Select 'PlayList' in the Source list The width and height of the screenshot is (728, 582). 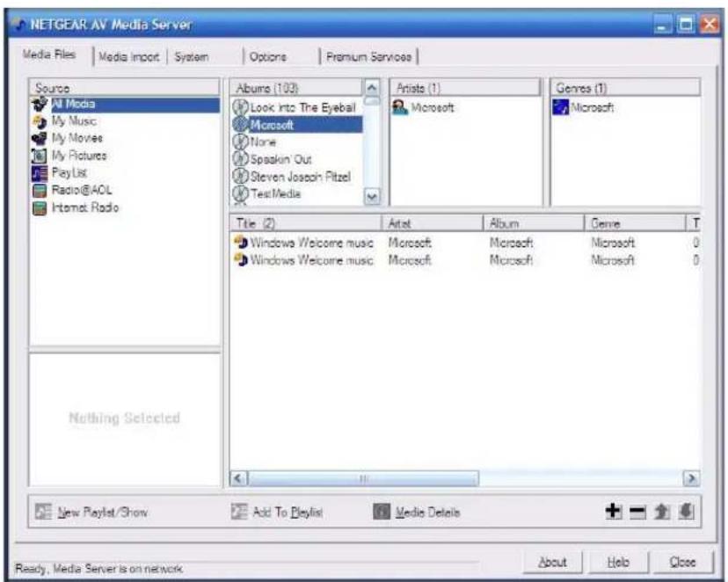click(x=69, y=173)
